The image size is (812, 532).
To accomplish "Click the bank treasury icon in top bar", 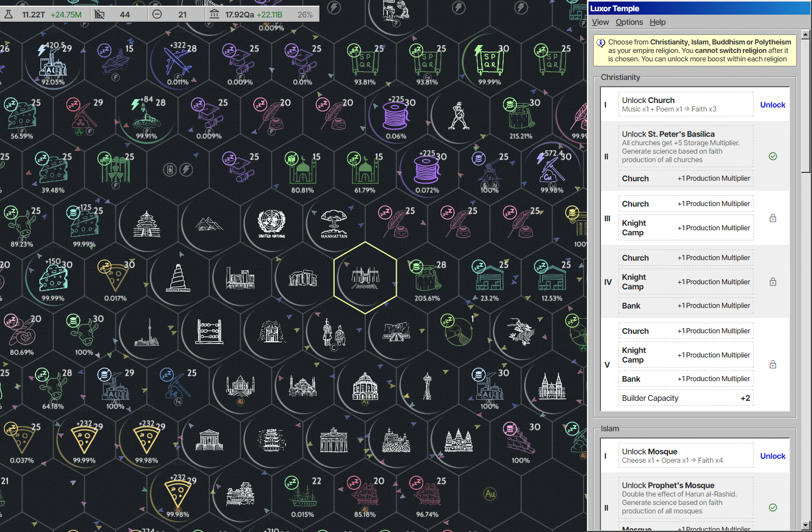I will coord(214,14).
